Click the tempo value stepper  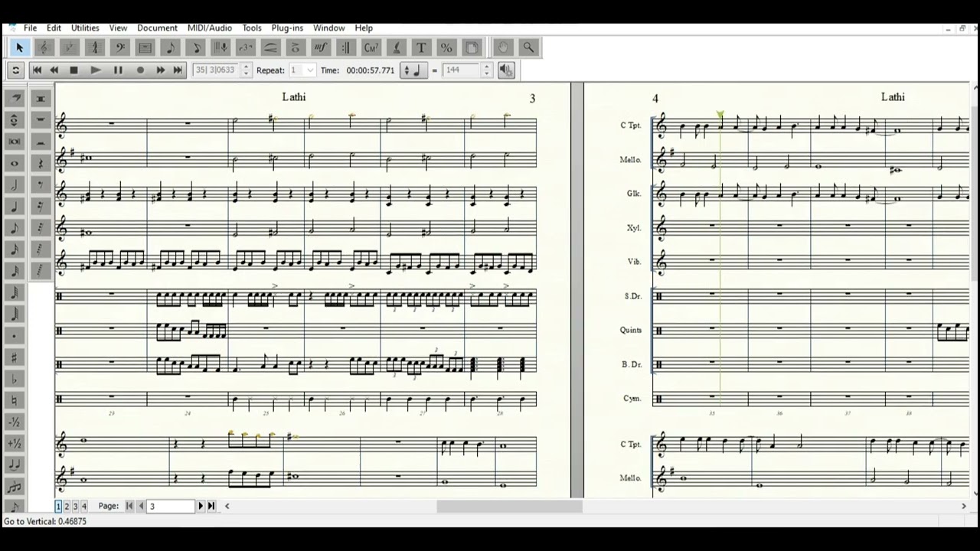tap(486, 70)
